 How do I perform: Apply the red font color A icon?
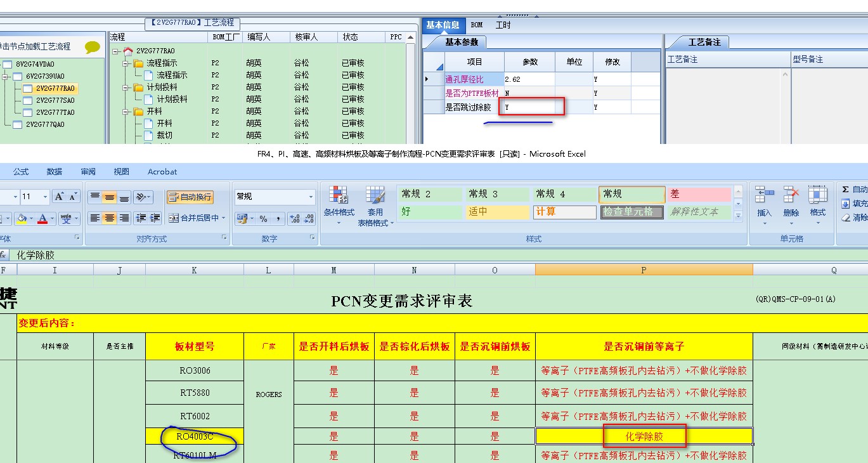tap(42, 218)
